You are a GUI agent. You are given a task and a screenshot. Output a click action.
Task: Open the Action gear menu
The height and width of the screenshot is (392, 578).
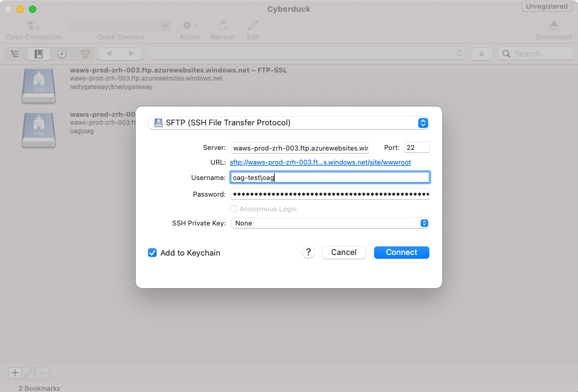(189, 26)
